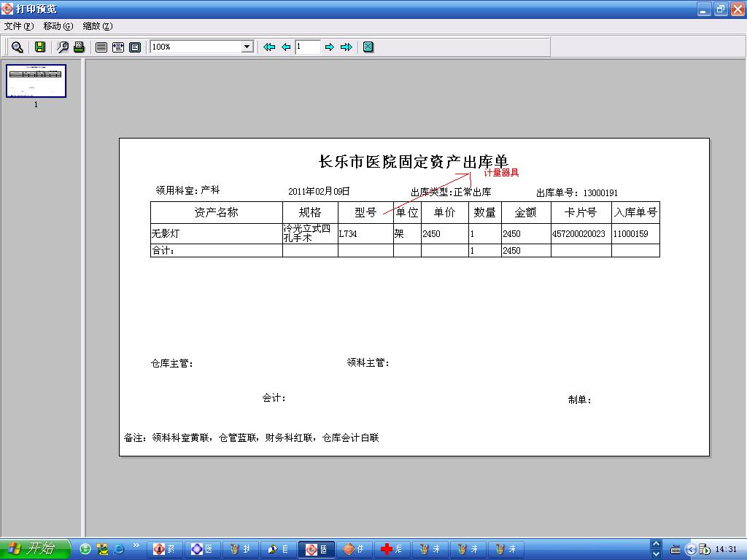Viewport: 747px width, 560px height.
Task: Go to last page double-right arrow
Action: point(347,47)
